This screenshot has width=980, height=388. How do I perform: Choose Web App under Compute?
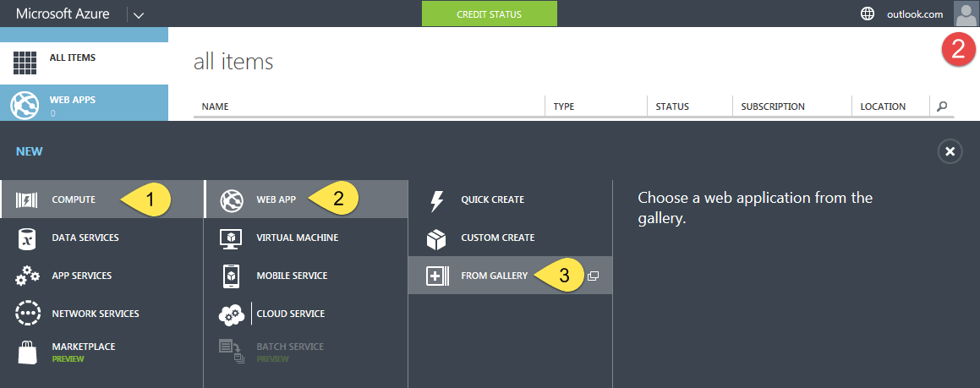point(305,199)
